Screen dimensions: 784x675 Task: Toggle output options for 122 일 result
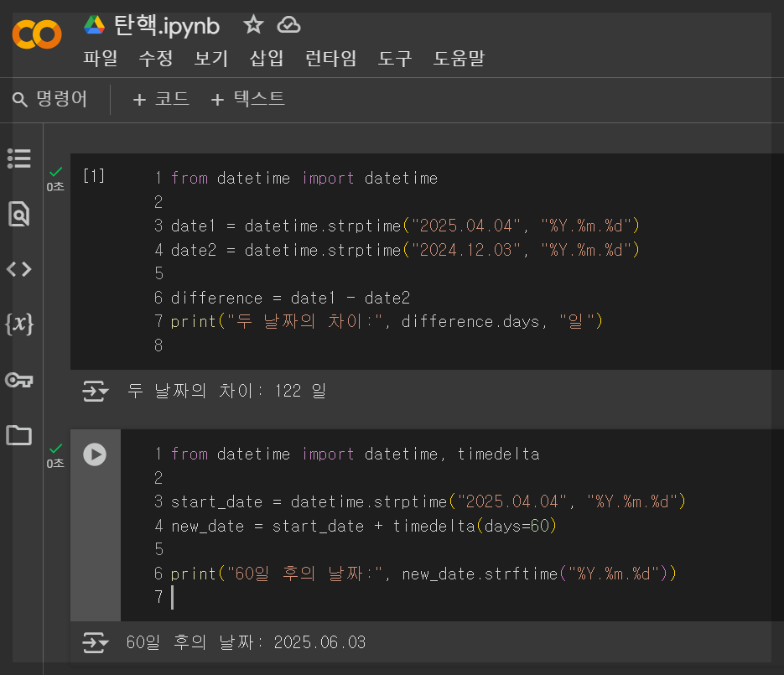click(95, 391)
